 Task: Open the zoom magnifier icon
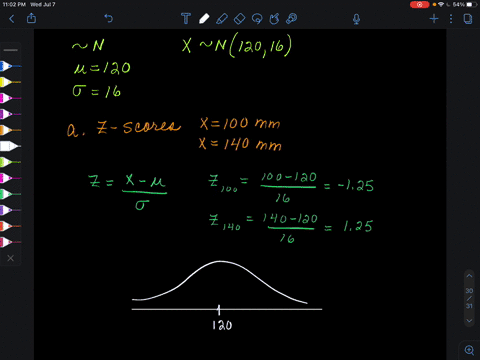tap(469, 350)
